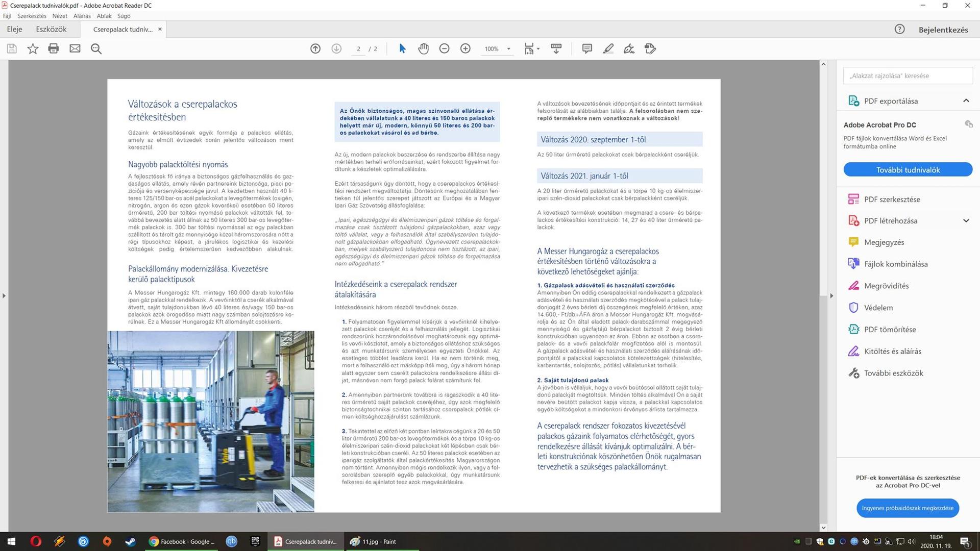Zoom in with plus icon
The width and height of the screenshot is (980, 551).
pyautogui.click(x=465, y=49)
